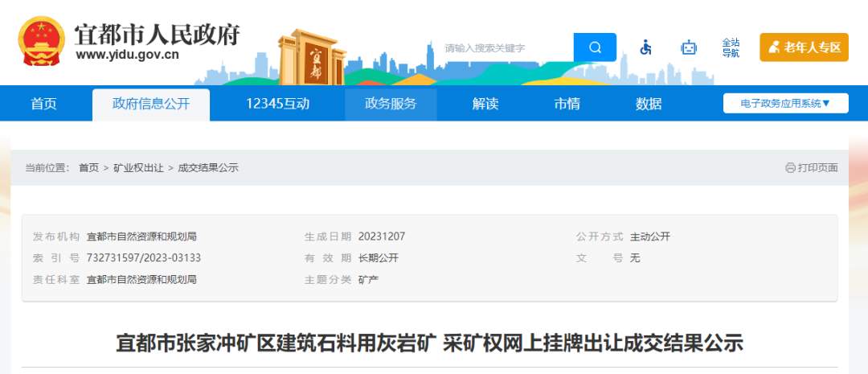Click the printer icon for 打印页面
Image resolution: width=868 pixels, height=374 pixels.
790,168
